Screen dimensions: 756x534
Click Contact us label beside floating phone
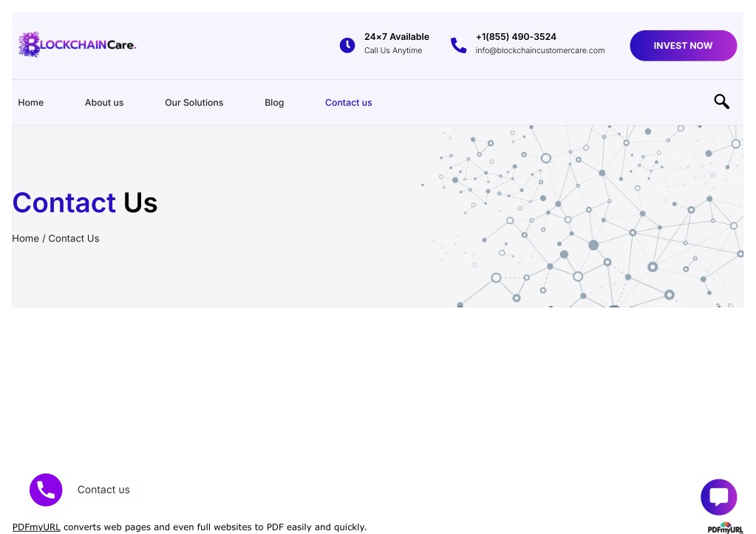[x=103, y=490]
